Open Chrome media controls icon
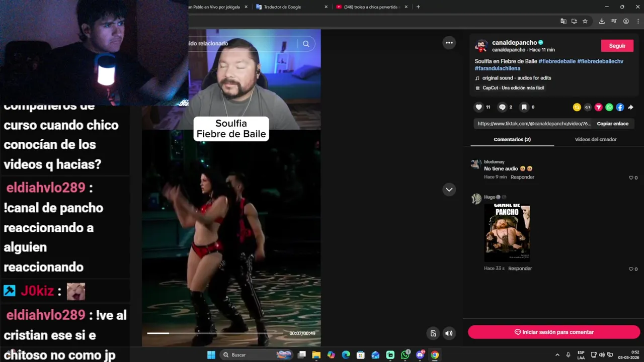 614,21
